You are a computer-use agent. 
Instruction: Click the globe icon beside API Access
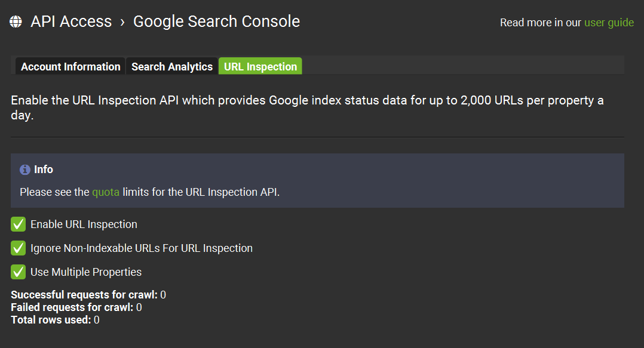pyautogui.click(x=16, y=22)
